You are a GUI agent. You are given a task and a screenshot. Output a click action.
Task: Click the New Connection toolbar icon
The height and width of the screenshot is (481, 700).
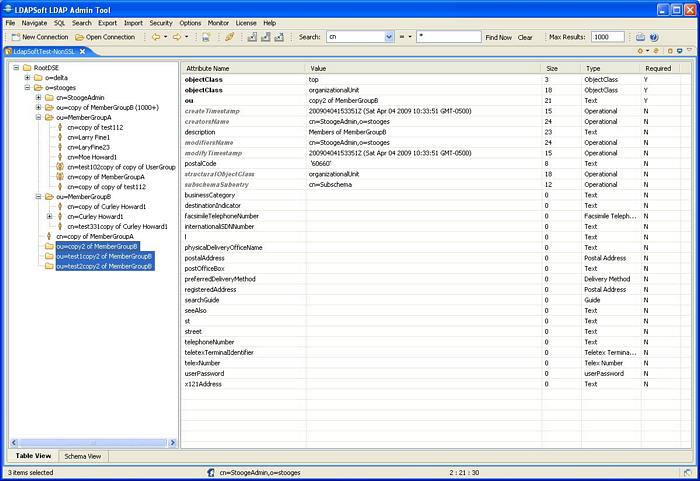pos(13,37)
